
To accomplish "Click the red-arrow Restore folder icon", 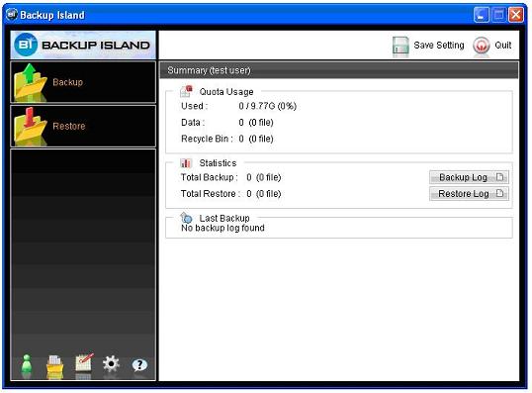I will click(x=31, y=127).
